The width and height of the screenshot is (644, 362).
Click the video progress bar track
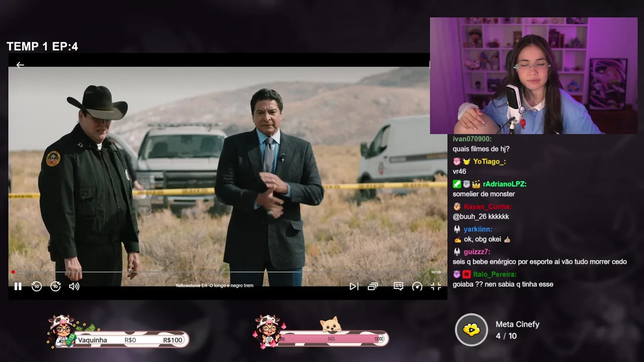[220, 272]
